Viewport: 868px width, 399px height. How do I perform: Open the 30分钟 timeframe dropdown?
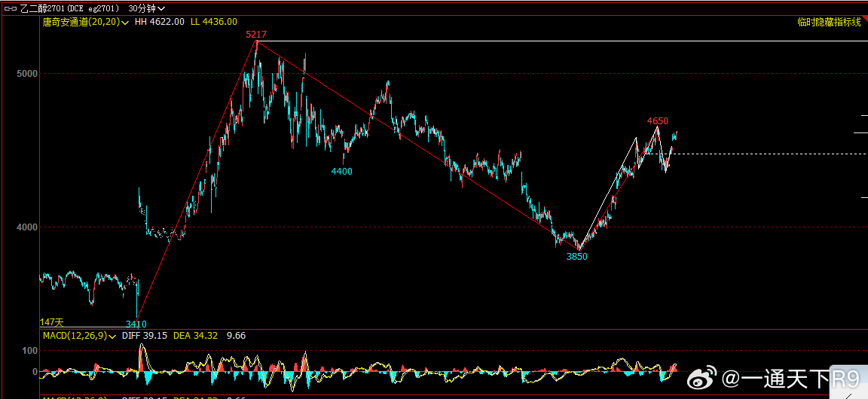click(x=145, y=8)
